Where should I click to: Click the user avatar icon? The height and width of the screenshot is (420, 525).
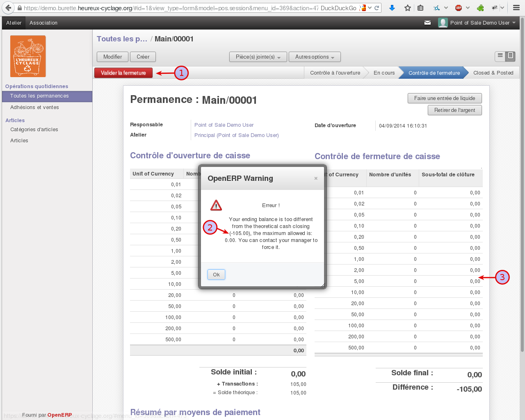point(443,23)
